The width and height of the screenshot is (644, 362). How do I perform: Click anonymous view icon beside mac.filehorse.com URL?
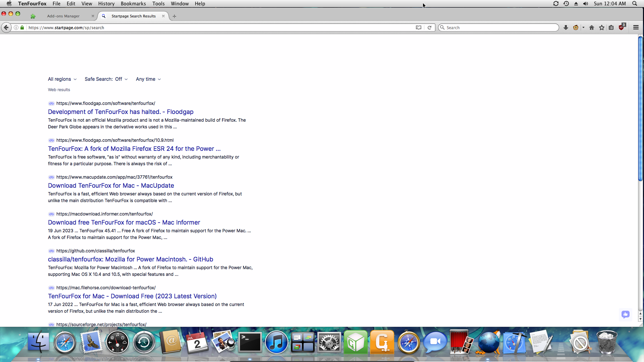51,288
